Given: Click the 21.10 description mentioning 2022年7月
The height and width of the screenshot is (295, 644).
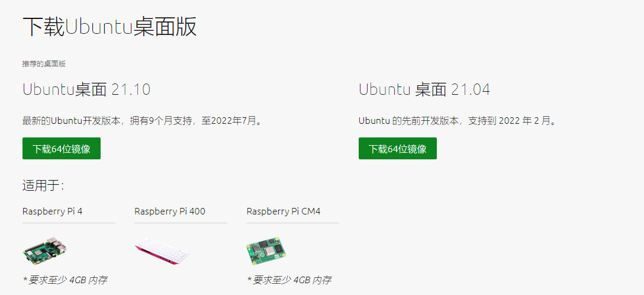Looking at the screenshot, I should [x=142, y=121].
